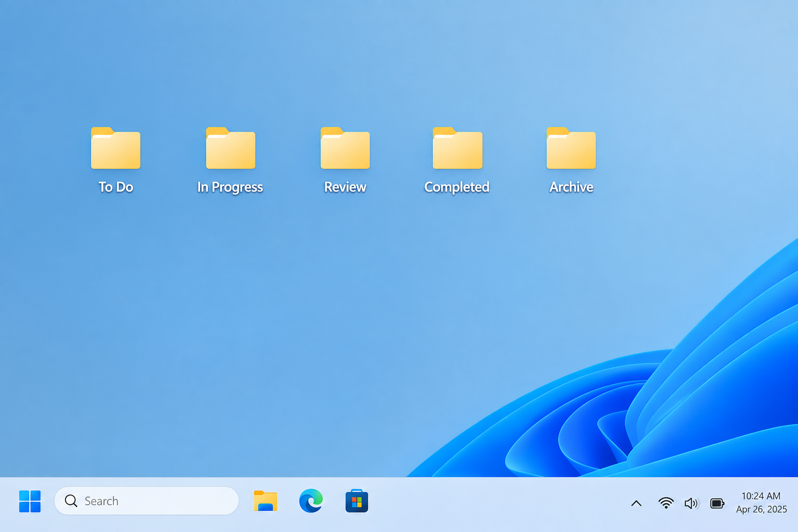Viewport: 798px width, 532px height.
Task: Click the "To Do" folder label
Action: [x=116, y=187]
